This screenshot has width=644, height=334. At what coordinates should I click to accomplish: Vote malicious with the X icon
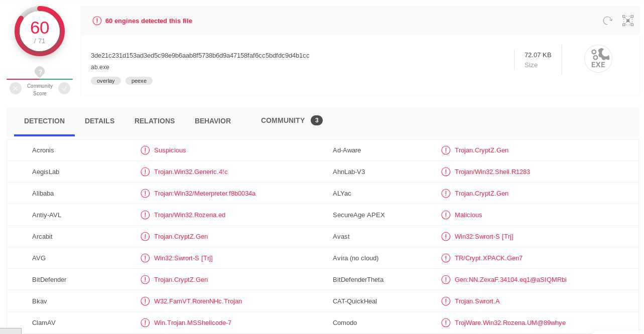pos(16,88)
